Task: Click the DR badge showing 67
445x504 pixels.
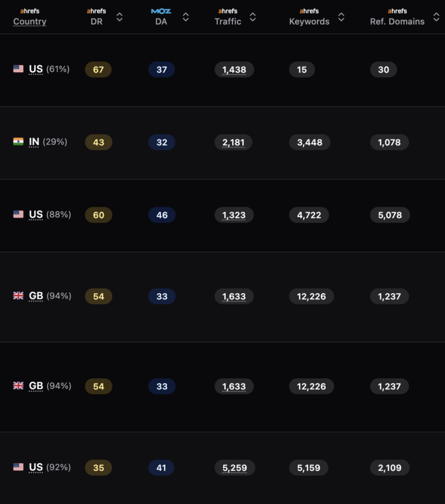Action: tap(99, 70)
